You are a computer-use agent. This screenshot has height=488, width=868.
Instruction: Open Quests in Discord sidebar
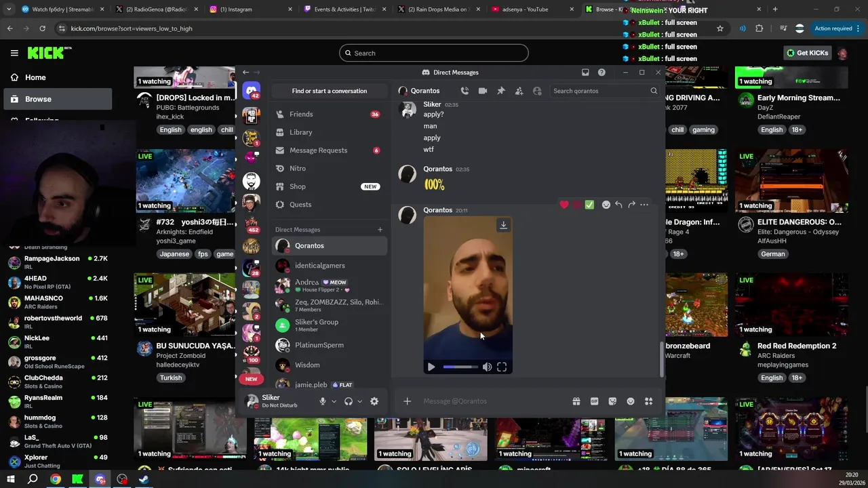pos(329,205)
